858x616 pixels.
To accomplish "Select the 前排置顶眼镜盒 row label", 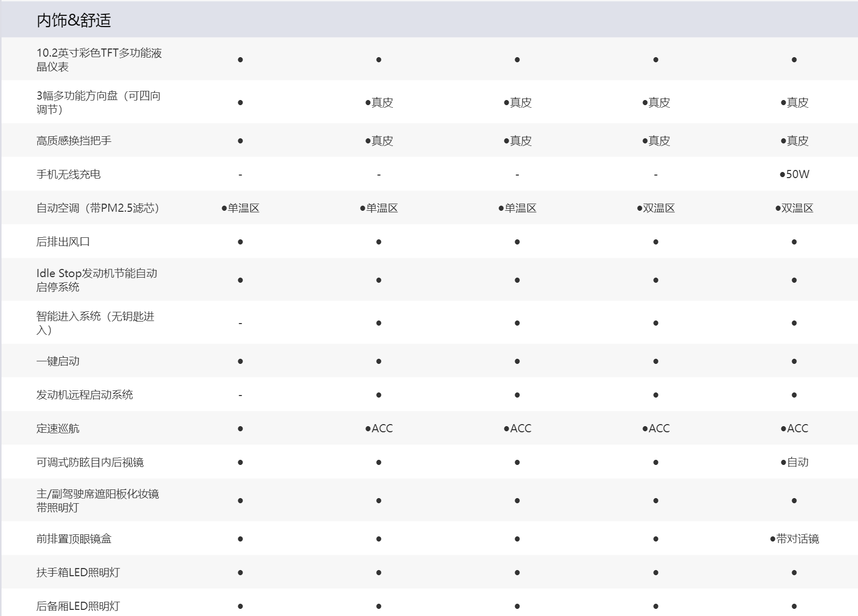I will [x=74, y=539].
